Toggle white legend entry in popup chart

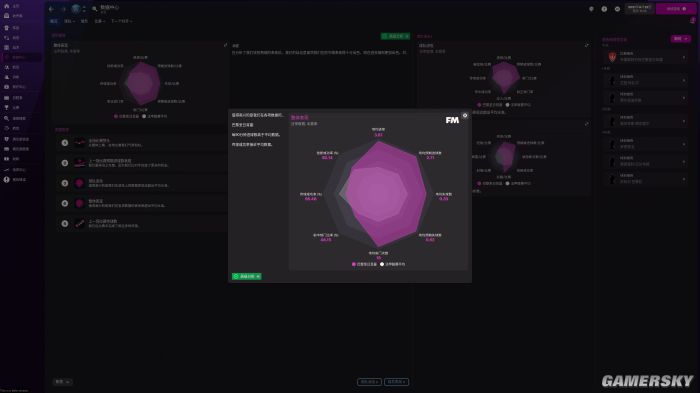(x=392, y=264)
